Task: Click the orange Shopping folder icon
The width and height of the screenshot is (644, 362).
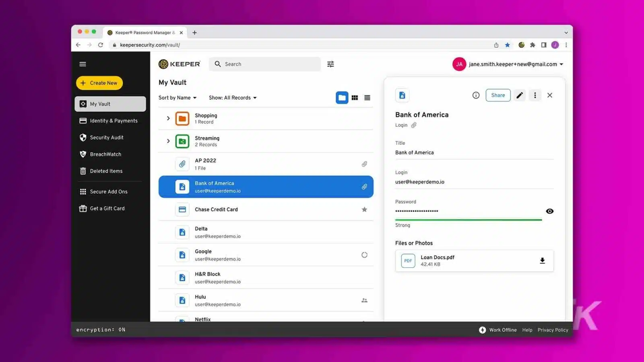Action: pyautogui.click(x=182, y=118)
